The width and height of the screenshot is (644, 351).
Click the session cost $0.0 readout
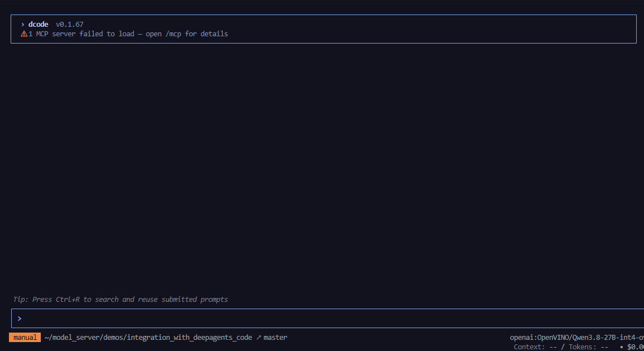tap(636, 347)
